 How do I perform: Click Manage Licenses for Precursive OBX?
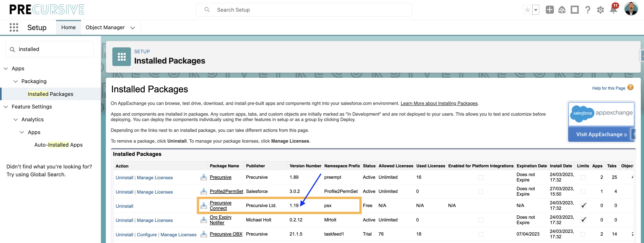pos(178,234)
